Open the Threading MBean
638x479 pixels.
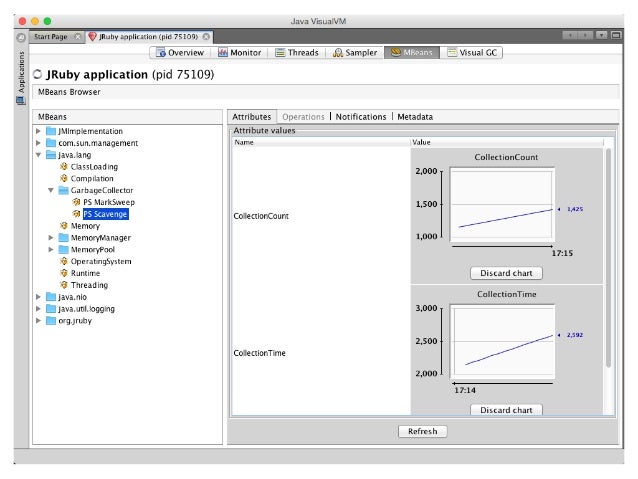(88, 285)
